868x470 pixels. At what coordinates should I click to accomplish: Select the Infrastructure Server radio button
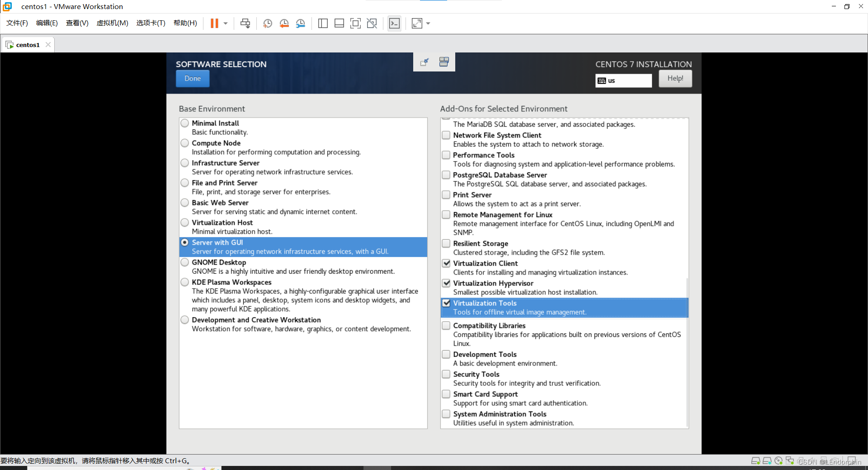184,163
